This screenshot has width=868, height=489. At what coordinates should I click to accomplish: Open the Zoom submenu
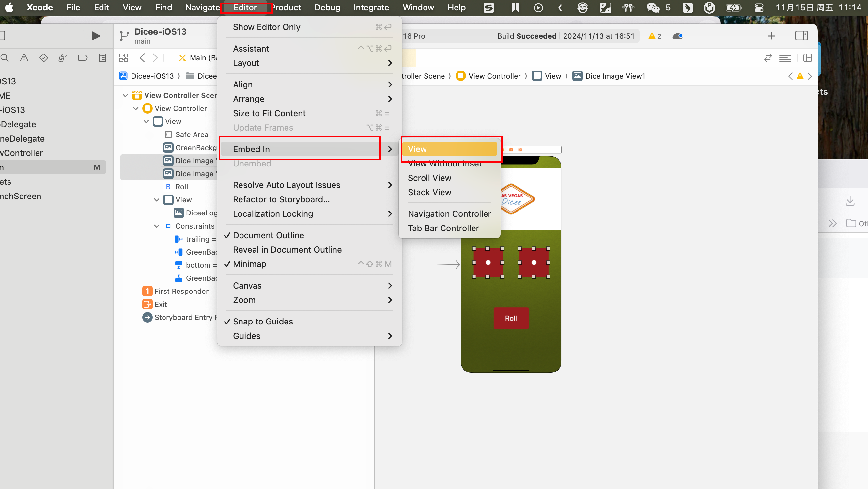pyautogui.click(x=309, y=300)
